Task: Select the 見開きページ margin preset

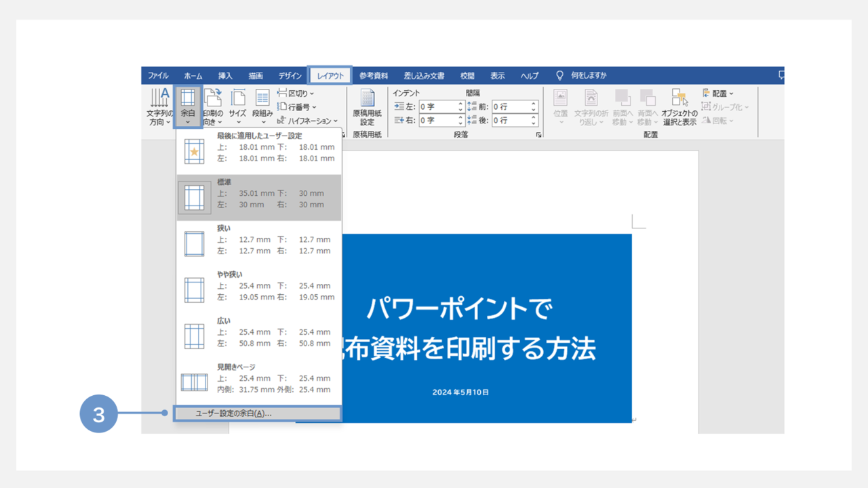Action: tap(259, 381)
